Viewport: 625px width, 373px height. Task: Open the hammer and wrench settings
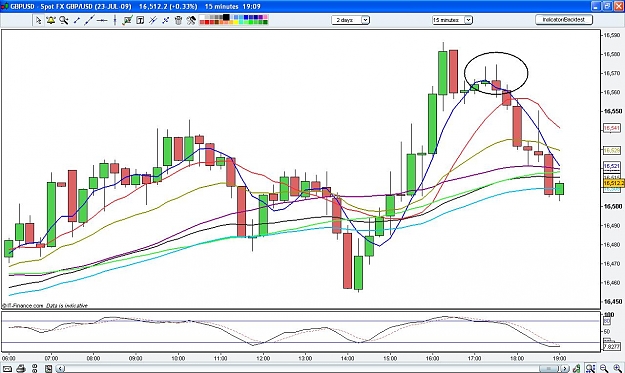tap(191, 20)
